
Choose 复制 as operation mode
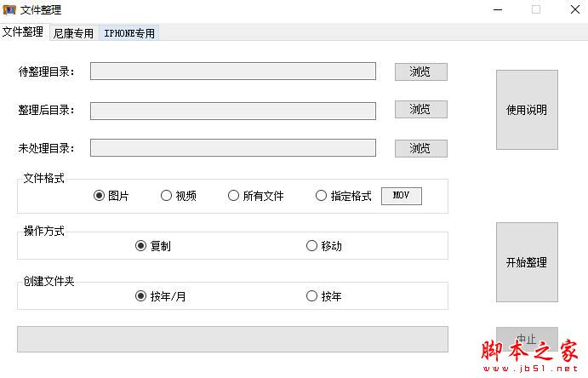pos(141,246)
